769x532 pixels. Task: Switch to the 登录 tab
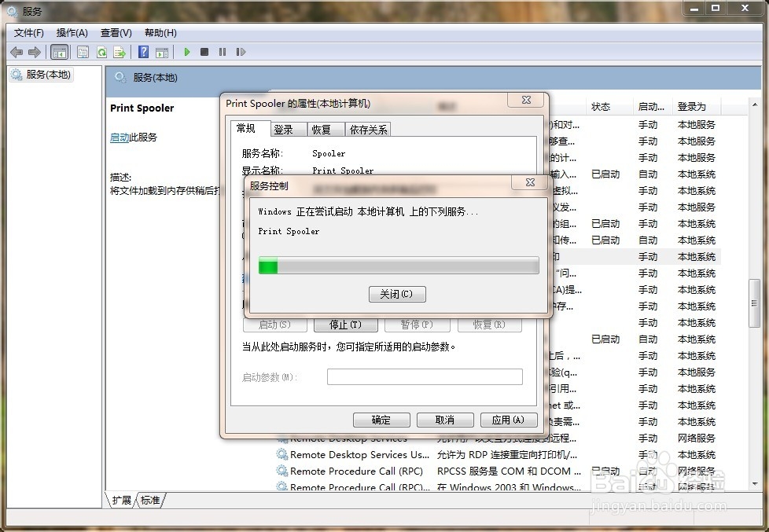click(x=289, y=130)
